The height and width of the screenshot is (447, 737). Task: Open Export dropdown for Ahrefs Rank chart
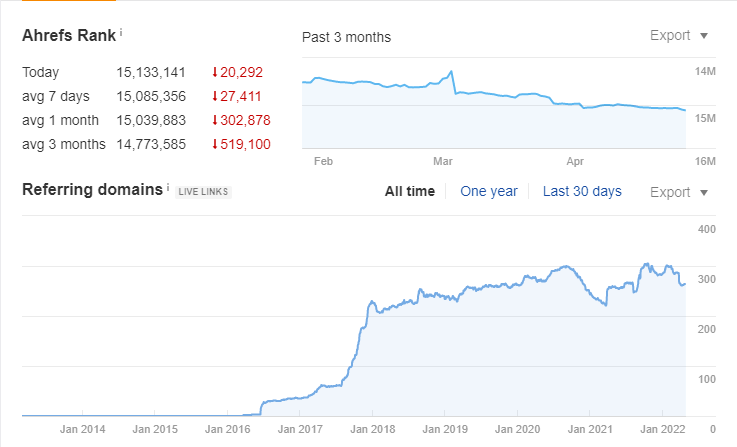pyautogui.click(x=679, y=35)
